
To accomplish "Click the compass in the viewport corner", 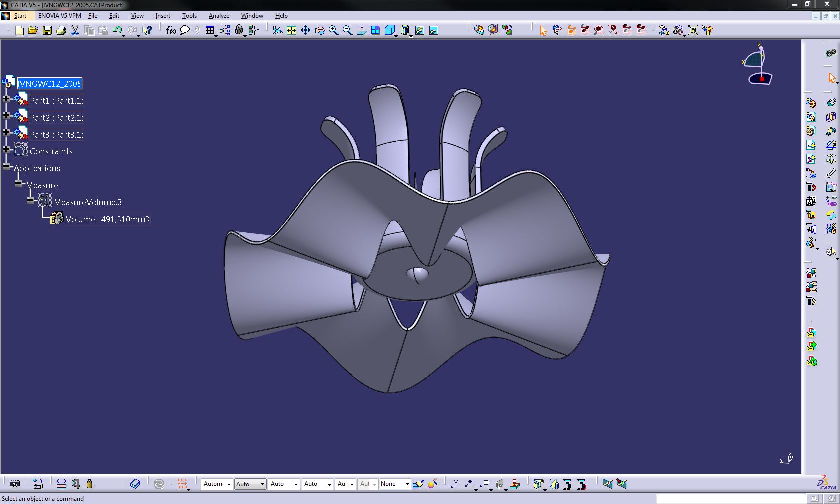I will point(757,64).
